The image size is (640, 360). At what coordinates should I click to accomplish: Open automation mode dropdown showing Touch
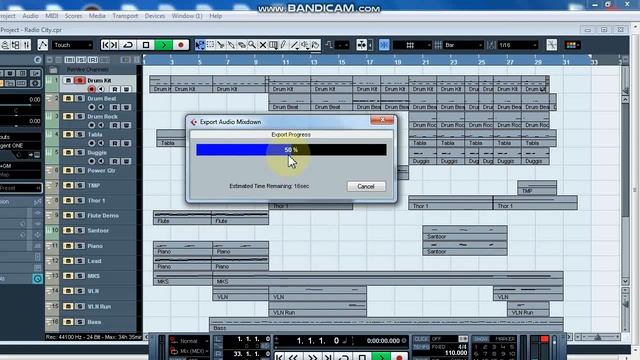pyautogui.click(x=72, y=45)
